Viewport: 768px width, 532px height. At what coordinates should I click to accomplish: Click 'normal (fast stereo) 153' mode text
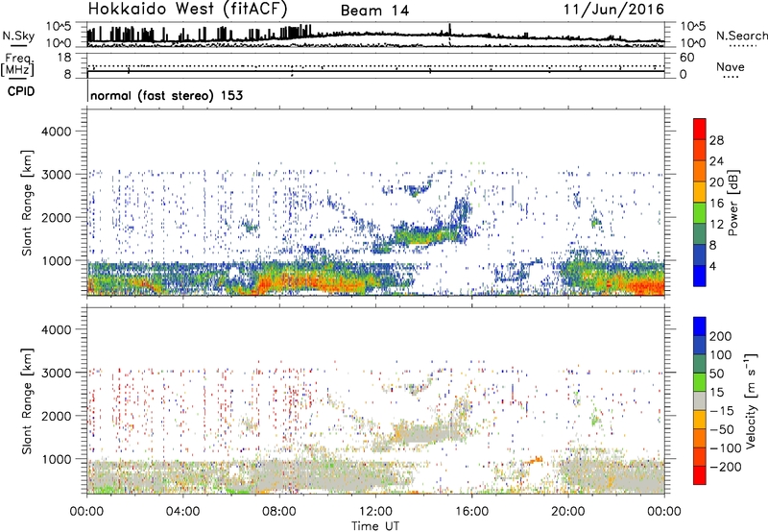click(166, 96)
